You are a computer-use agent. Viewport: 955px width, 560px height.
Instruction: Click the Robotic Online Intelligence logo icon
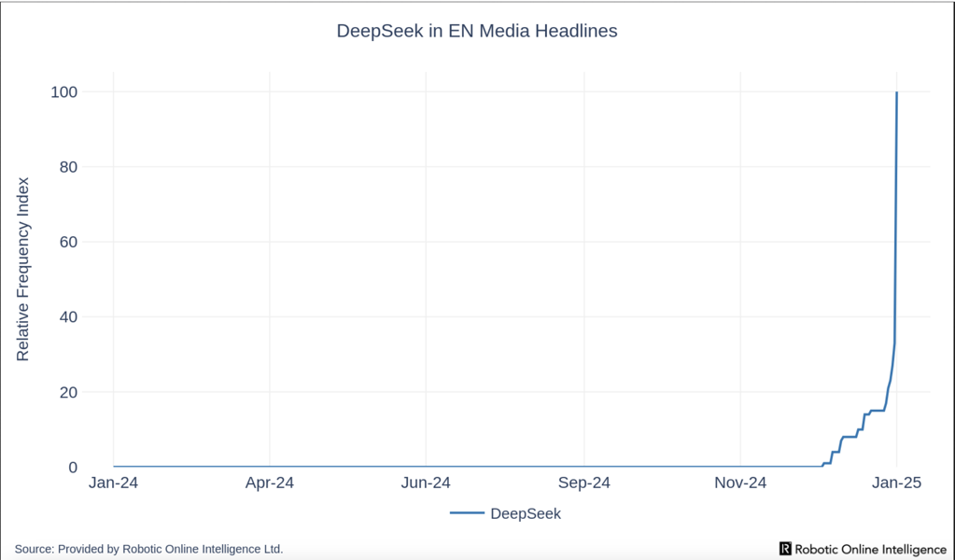point(786,549)
